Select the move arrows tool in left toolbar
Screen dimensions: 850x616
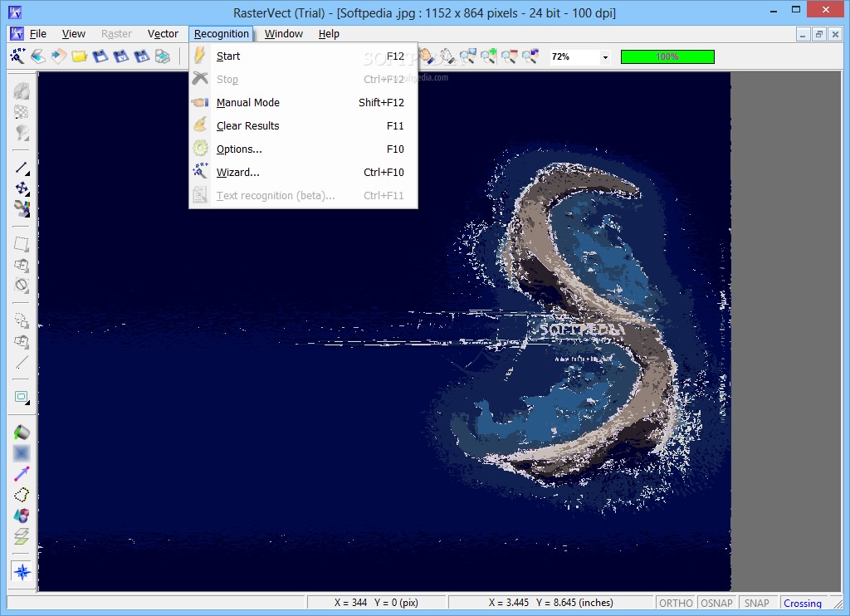click(22, 188)
